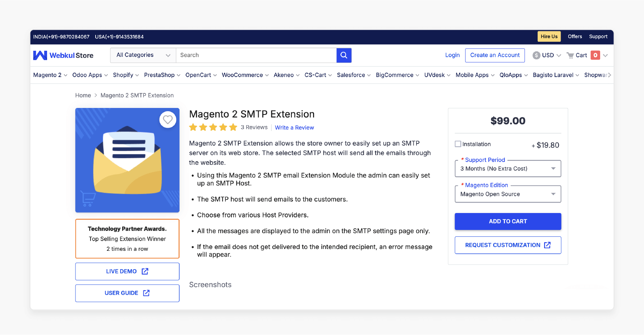Image resolution: width=644 pixels, height=335 pixels.
Task: Open the USD currency selector
Action: coord(547,55)
